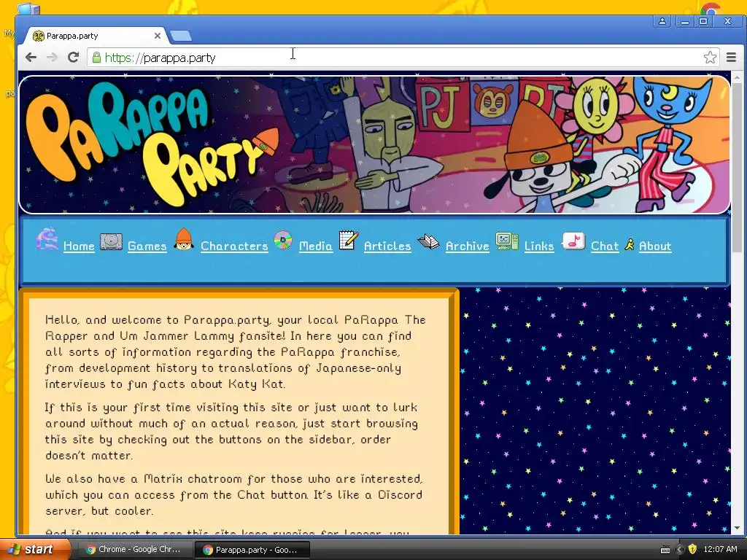The height and width of the screenshot is (560, 747).
Task: Click the PlayStation console Games icon
Action: (111, 241)
